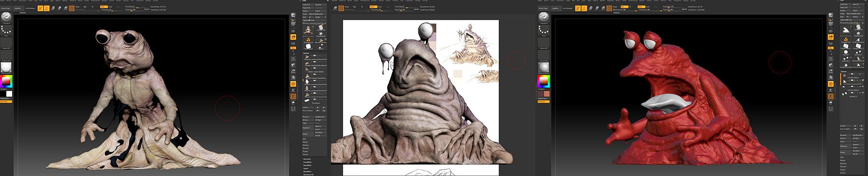
Task: Enable Rgb mode in left screenshot
Action: point(85,7)
